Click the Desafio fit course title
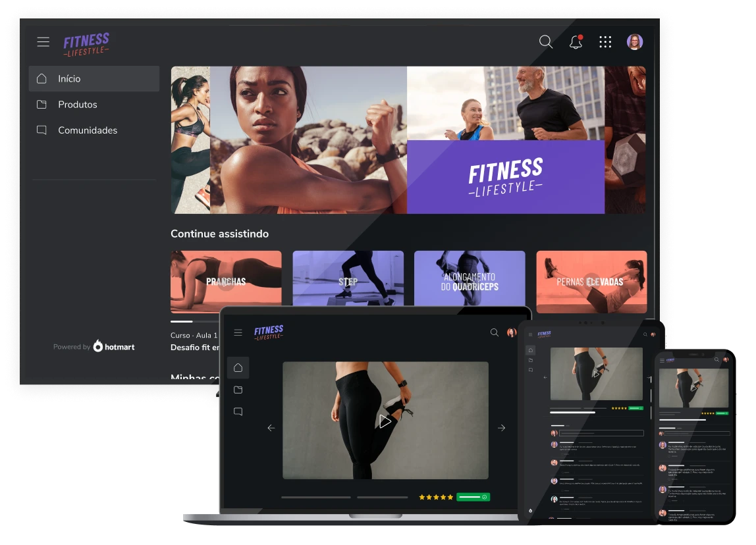 click(195, 348)
